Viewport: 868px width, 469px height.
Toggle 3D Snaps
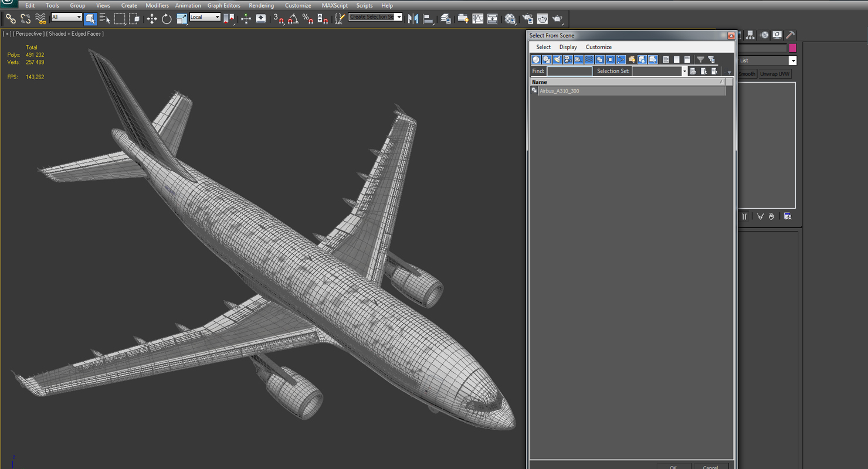(x=279, y=19)
